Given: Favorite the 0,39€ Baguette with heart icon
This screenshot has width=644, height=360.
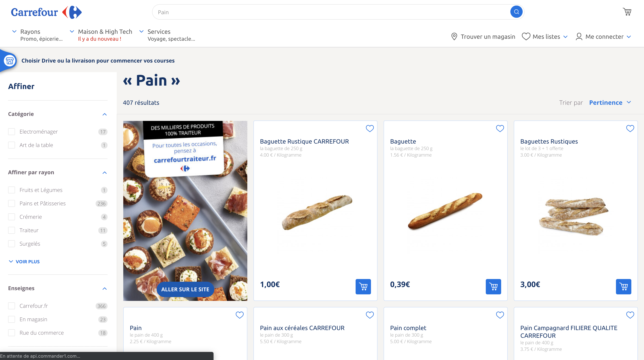Looking at the screenshot, I should pos(500,128).
